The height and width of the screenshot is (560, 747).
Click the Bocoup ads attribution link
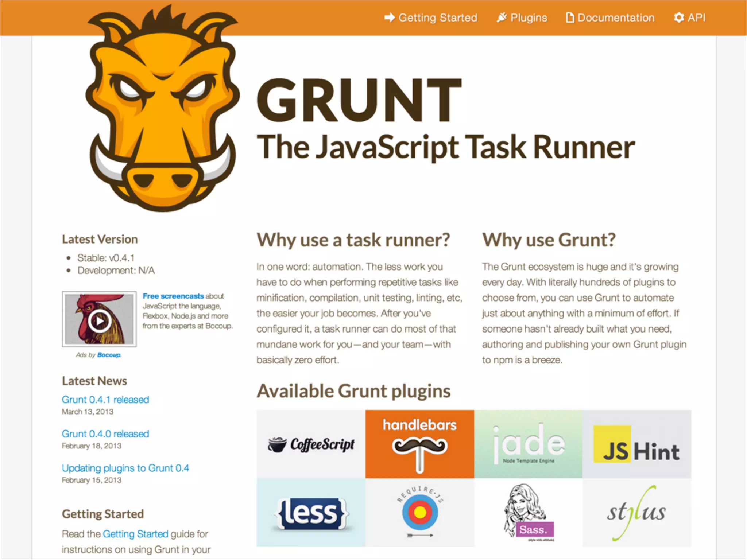point(109,355)
